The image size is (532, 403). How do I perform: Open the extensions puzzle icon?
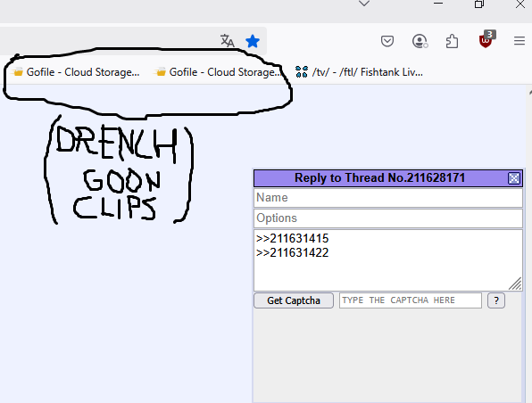click(x=452, y=41)
